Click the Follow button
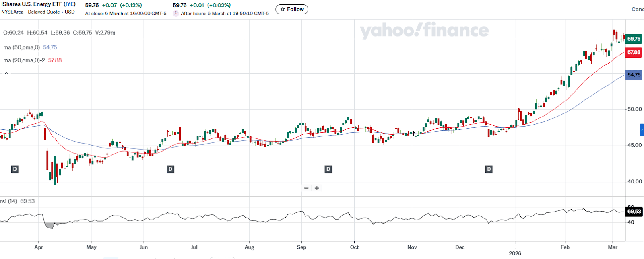Viewport: 644px width, 259px height. click(x=292, y=9)
